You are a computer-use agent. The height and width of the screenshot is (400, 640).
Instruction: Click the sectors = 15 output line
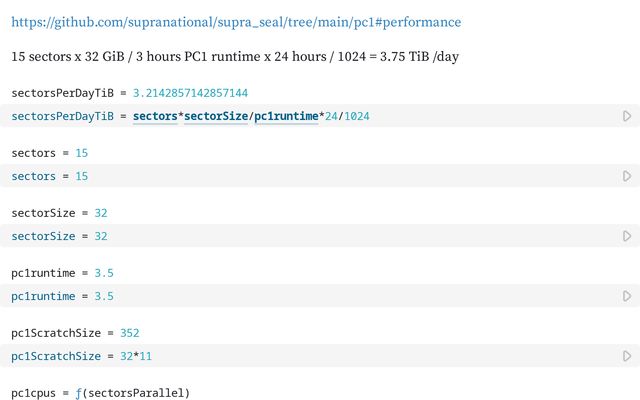(x=49, y=153)
